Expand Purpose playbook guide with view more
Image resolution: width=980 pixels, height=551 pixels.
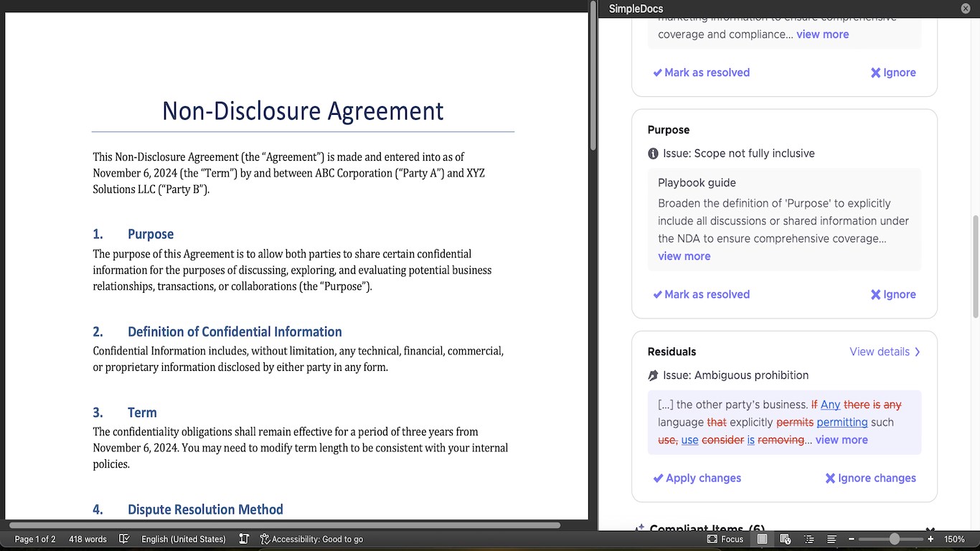pyautogui.click(x=684, y=256)
